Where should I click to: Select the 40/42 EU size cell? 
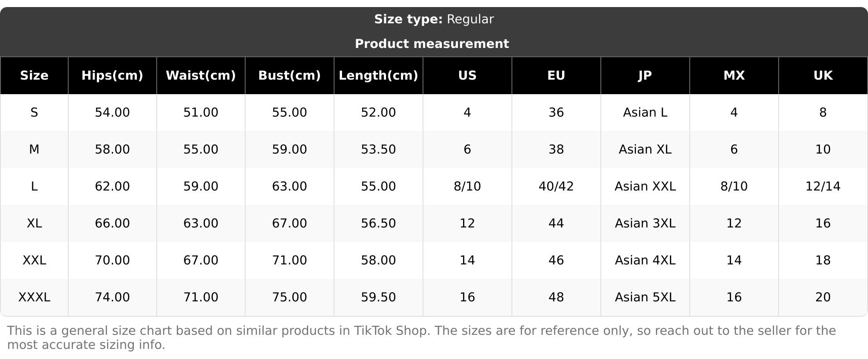tap(556, 187)
